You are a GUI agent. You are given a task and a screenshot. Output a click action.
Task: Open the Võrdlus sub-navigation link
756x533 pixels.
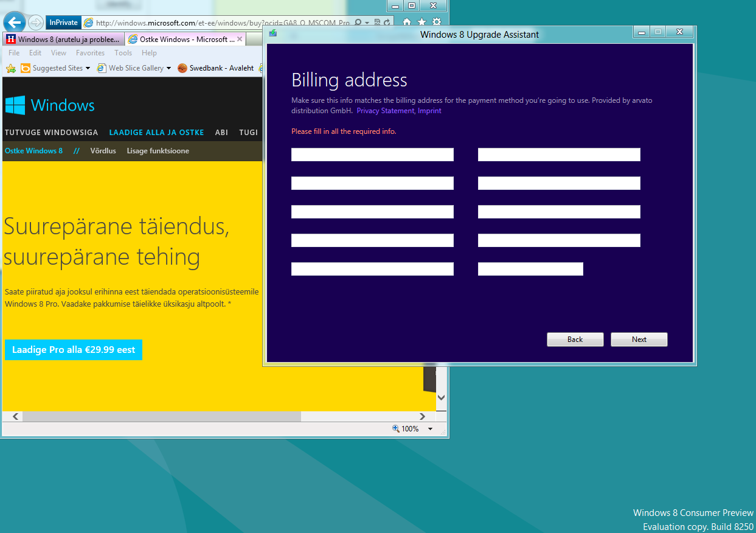[x=103, y=151]
